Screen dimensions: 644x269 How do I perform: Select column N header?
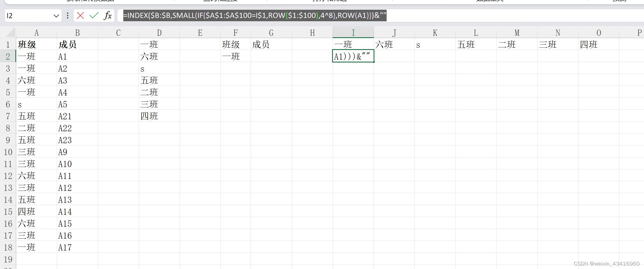[558, 33]
